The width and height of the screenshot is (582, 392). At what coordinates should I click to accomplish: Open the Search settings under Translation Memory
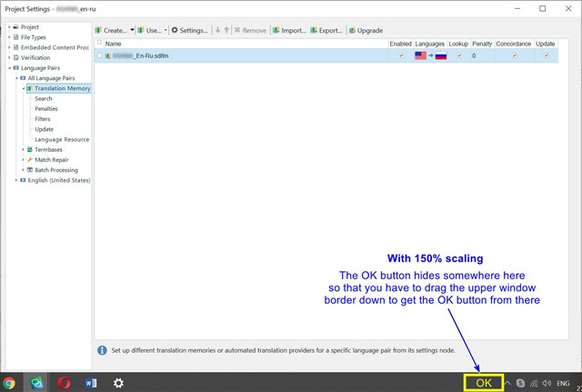point(44,98)
